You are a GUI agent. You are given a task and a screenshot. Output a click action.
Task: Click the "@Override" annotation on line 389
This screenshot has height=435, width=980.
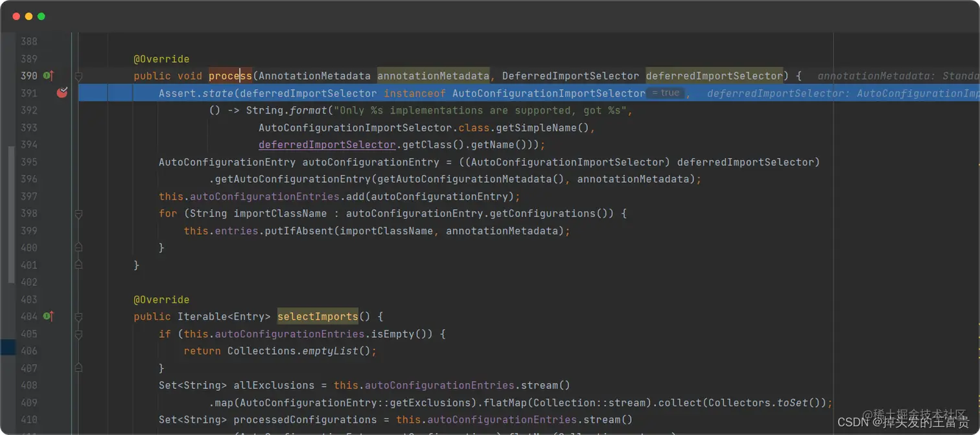161,59
